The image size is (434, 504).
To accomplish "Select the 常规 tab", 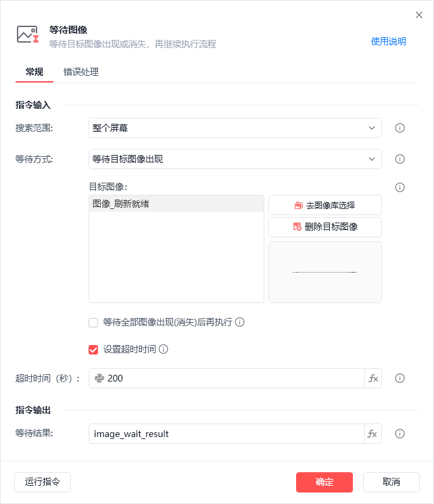I will (34, 72).
